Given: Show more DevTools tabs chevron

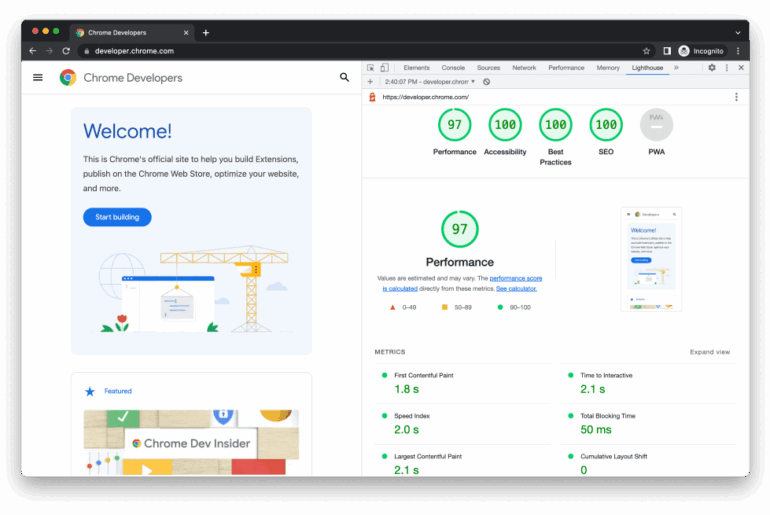Looking at the screenshot, I should pyautogui.click(x=676, y=68).
